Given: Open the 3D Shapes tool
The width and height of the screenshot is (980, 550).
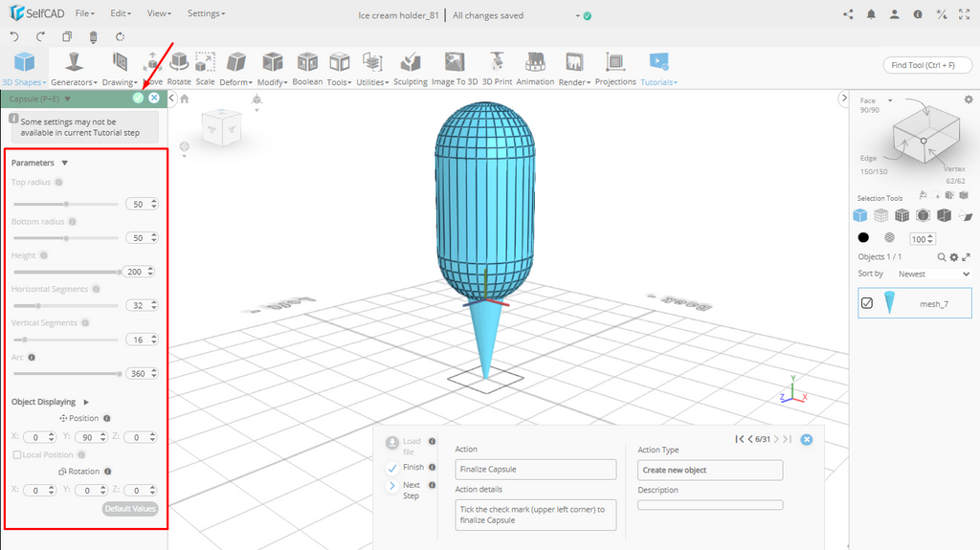Looking at the screenshot, I should (24, 69).
